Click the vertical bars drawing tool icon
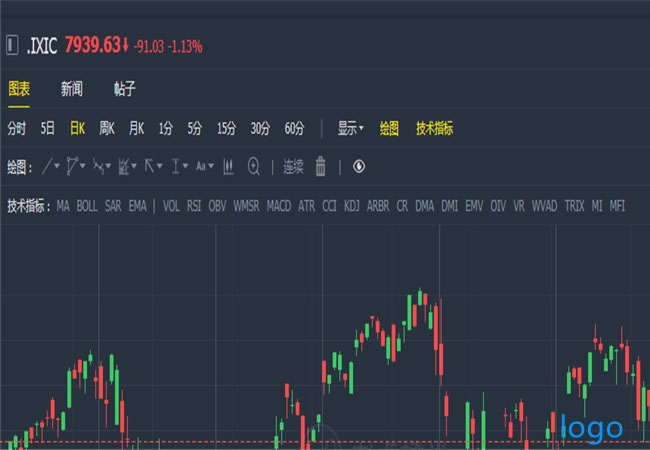 [228, 166]
